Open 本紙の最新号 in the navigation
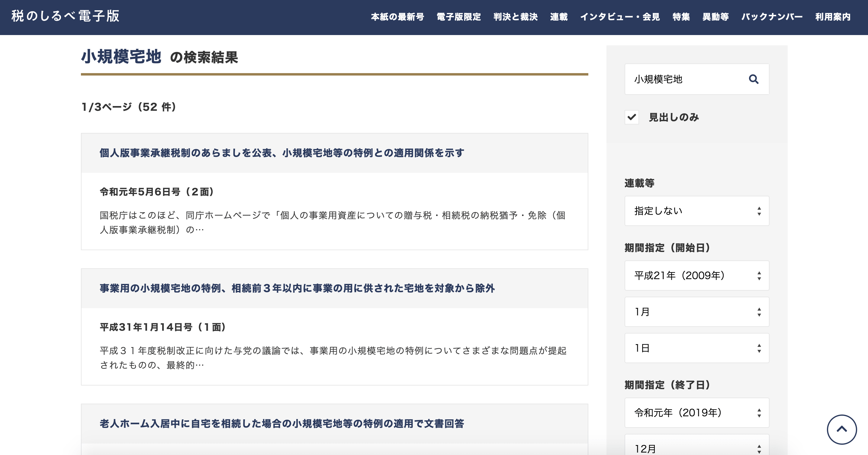 click(397, 17)
